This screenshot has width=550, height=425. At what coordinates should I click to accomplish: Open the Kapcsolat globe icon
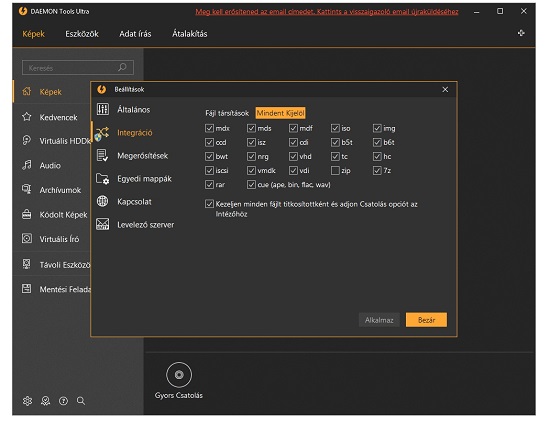pyautogui.click(x=102, y=201)
